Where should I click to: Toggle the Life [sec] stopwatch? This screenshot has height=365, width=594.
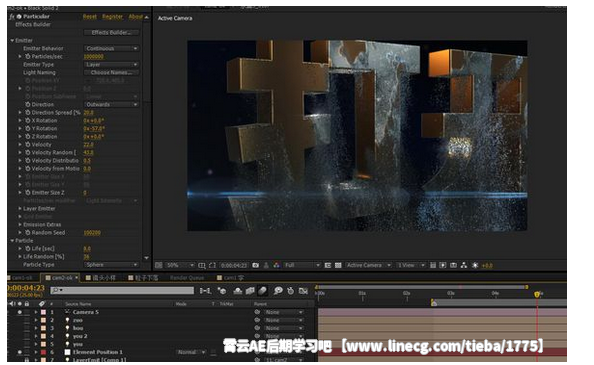pos(28,249)
